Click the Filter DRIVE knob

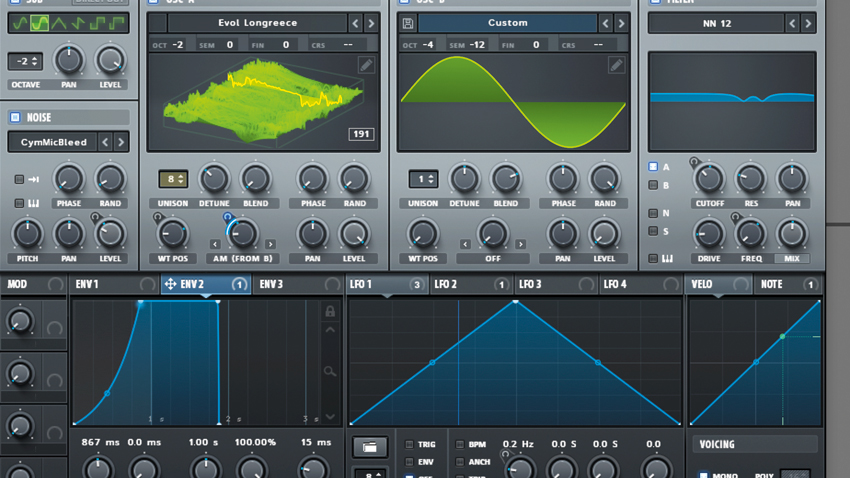[709, 234]
